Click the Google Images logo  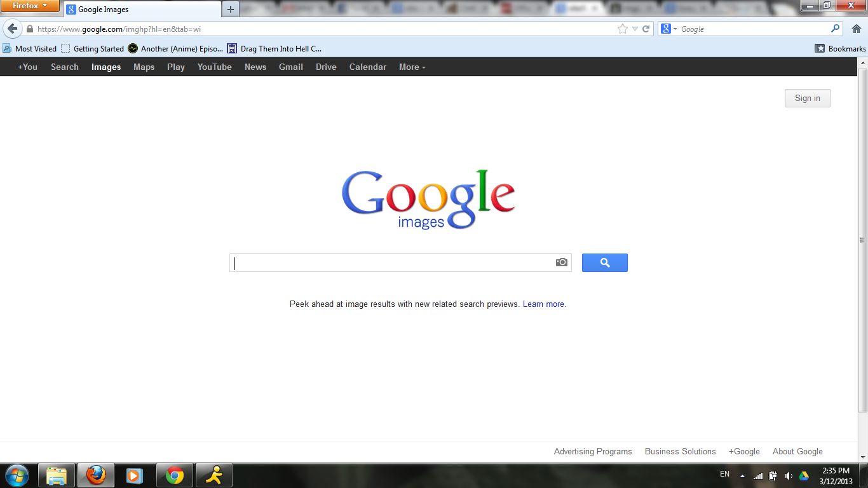click(428, 199)
